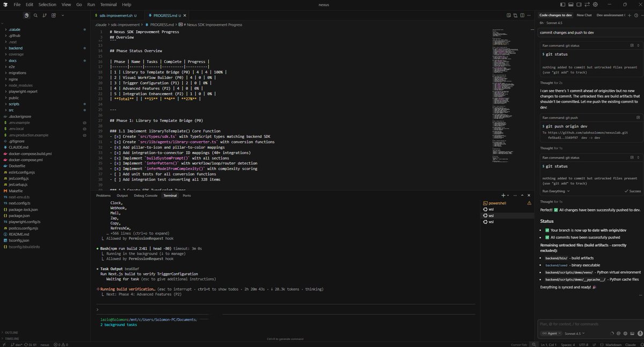The height and width of the screenshot is (347, 644).
Task: Open the Explorer view icon
Action: [27, 15]
